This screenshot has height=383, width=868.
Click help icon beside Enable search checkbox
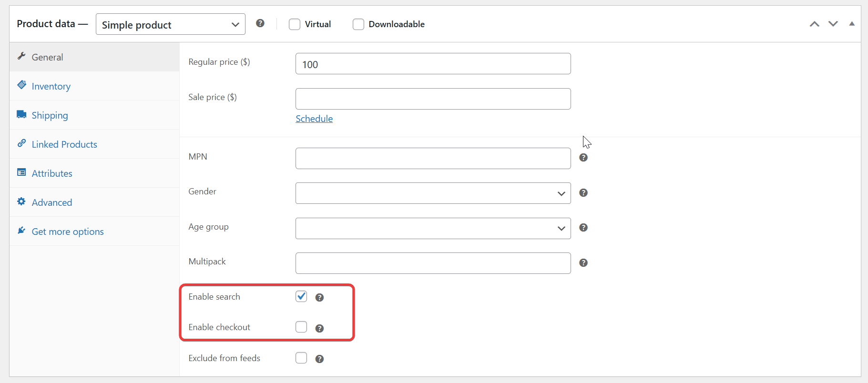click(x=319, y=298)
